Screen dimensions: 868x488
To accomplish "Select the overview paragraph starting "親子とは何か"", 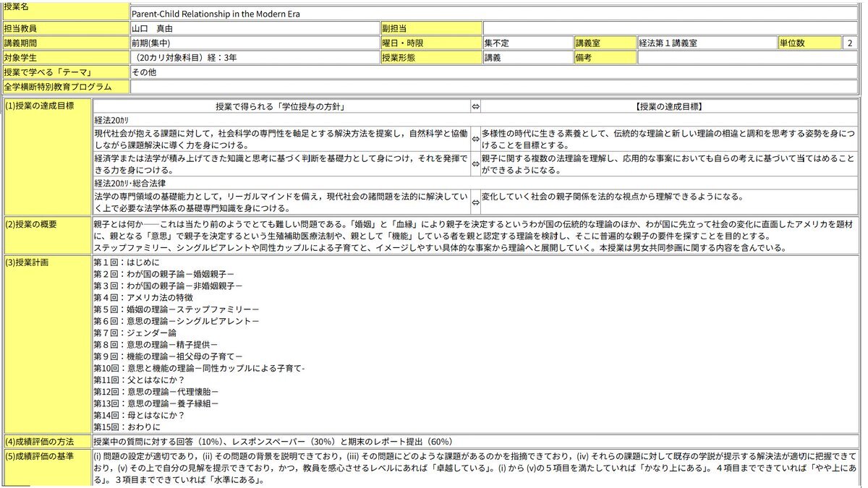I will point(475,236).
